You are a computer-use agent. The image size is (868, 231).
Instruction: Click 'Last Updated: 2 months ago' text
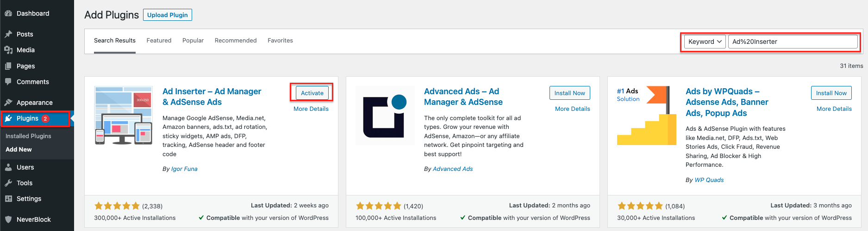pyautogui.click(x=550, y=206)
